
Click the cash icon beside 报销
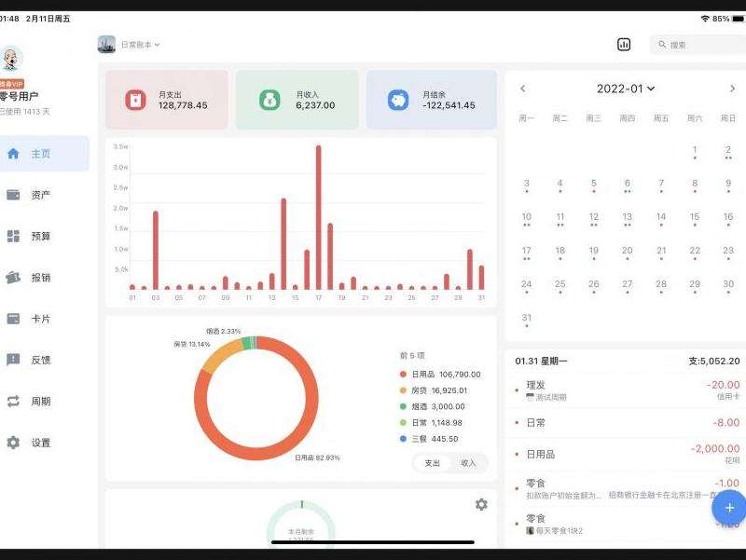click(x=13, y=278)
